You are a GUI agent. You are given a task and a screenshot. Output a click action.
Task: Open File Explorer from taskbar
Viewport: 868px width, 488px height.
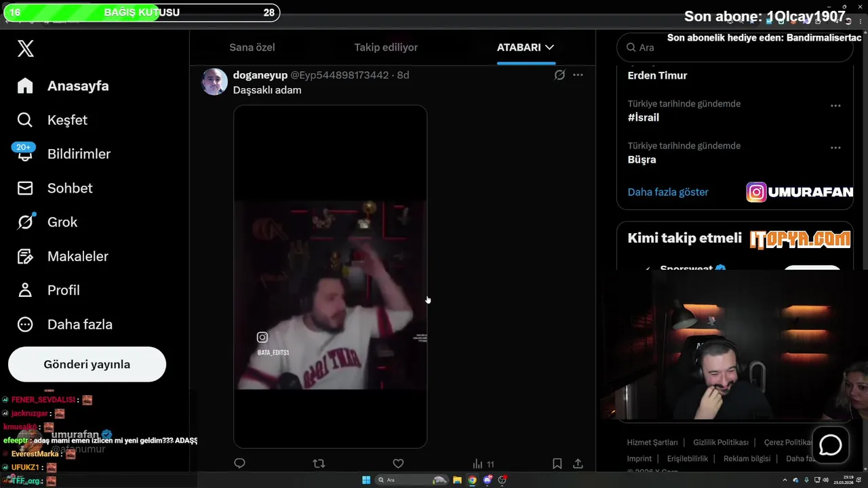tap(457, 480)
